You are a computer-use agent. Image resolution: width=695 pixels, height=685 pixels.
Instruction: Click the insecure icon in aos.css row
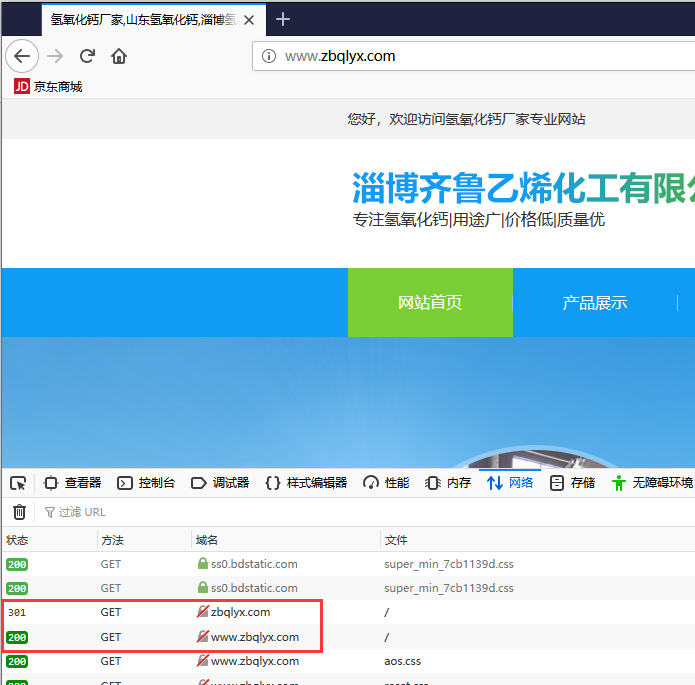203,661
